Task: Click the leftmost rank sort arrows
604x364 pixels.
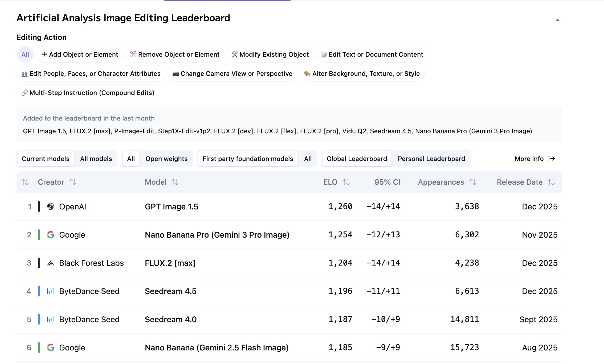Action: [x=25, y=182]
